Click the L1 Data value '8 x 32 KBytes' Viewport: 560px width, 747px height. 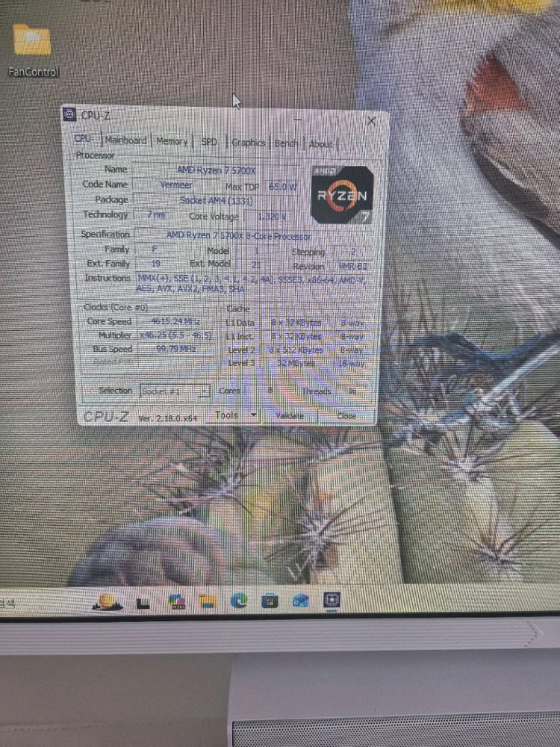click(296, 323)
